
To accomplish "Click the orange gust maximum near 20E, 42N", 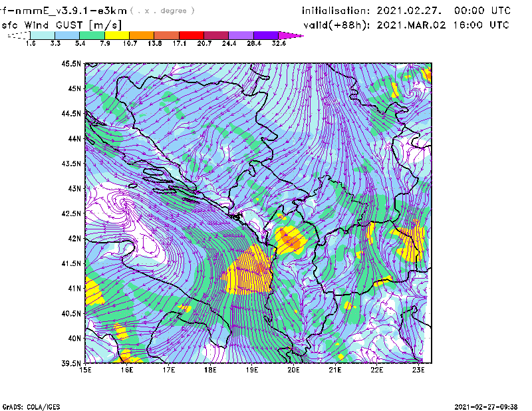I will tap(292, 241).
